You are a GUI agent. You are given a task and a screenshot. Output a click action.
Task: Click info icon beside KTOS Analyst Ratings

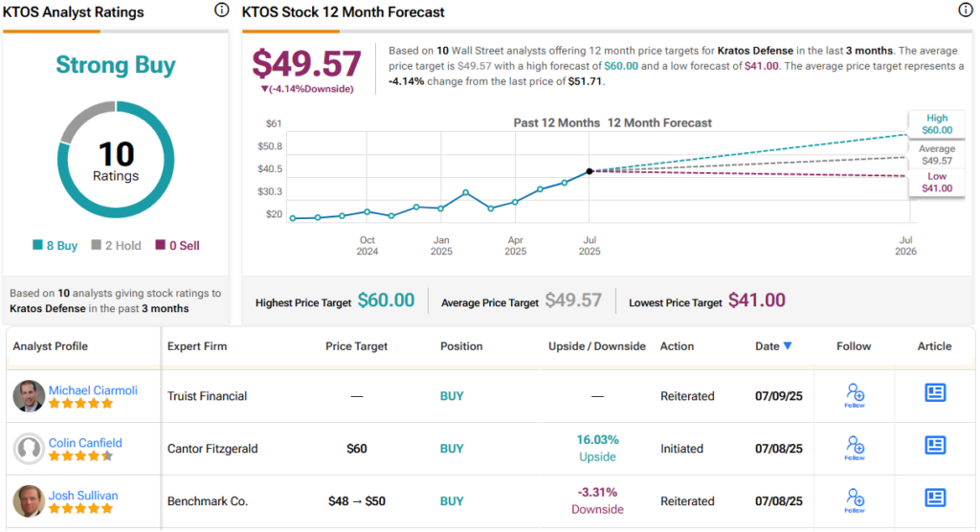222,11
